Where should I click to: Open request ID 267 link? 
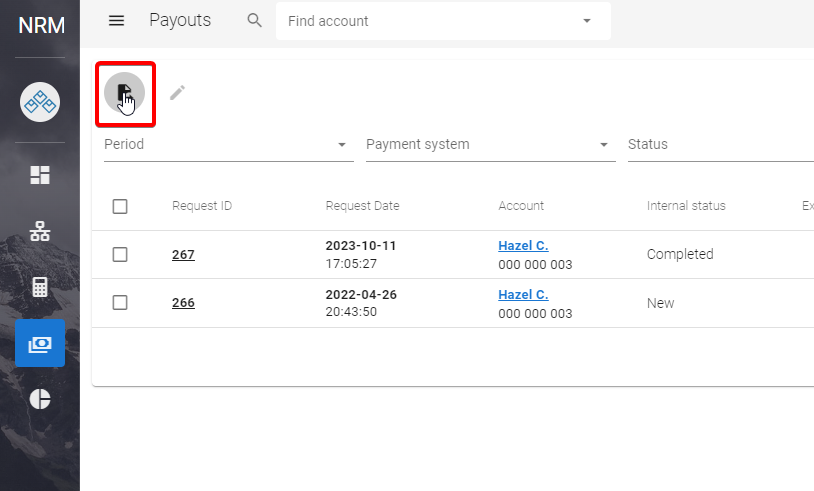click(x=183, y=255)
